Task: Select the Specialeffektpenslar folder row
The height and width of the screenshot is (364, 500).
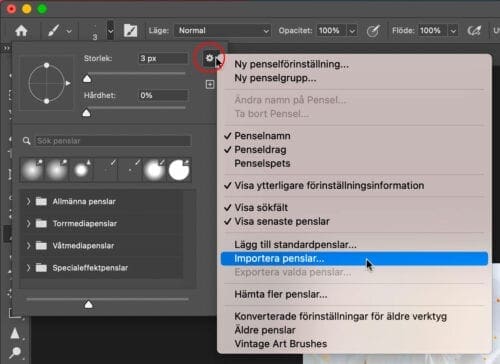Action: point(102,268)
